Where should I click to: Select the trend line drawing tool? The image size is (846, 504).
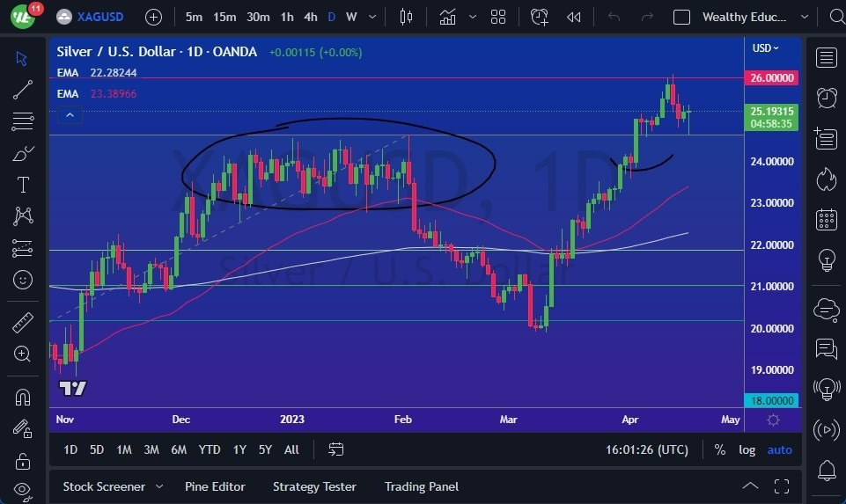point(22,90)
